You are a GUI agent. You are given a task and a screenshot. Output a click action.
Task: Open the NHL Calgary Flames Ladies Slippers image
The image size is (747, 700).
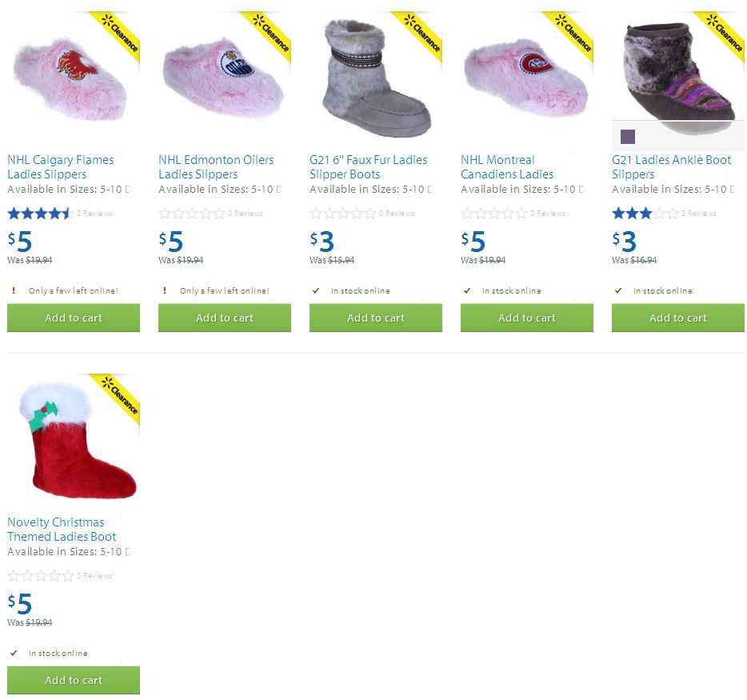pyautogui.click(x=74, y=76)
